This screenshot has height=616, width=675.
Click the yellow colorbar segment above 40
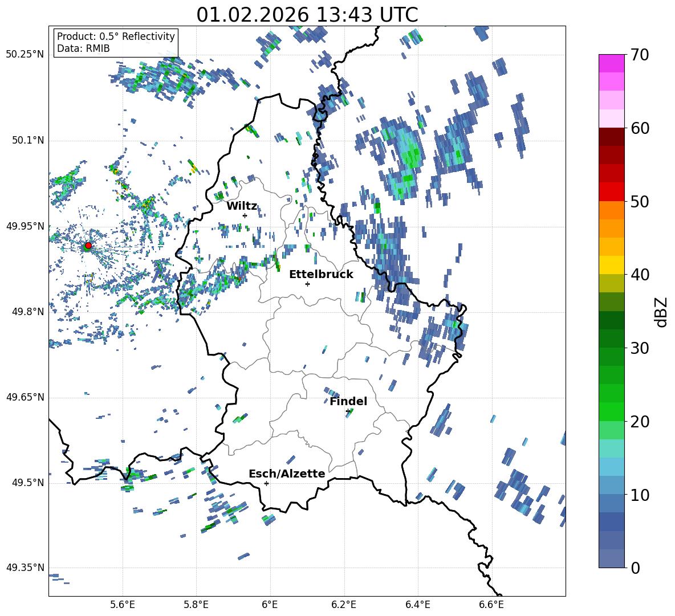(611, 265)
